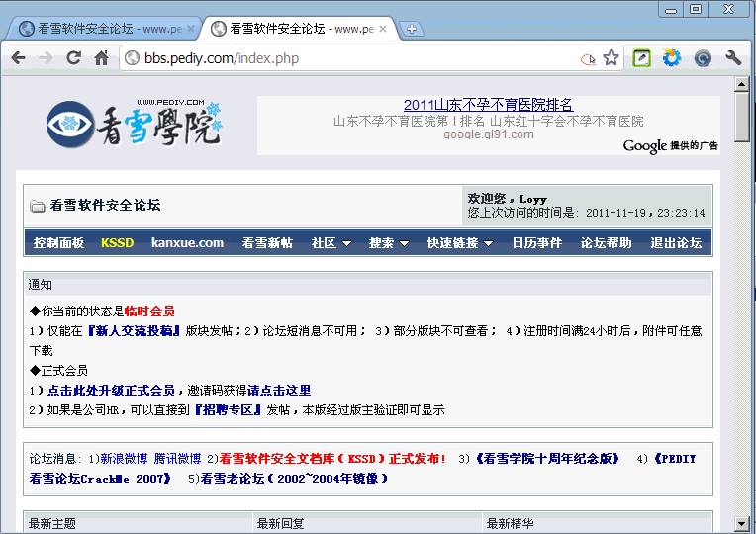Expand the 搜索 dropdown menu
This screenshot has width=756, height=534.
(389, 243)
